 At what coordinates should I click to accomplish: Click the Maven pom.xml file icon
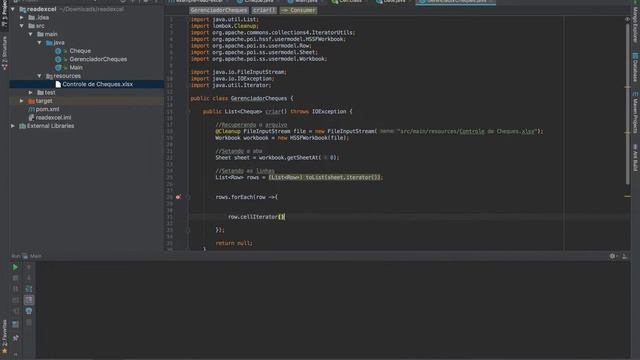pyautogui.click(x=31, y=109)
